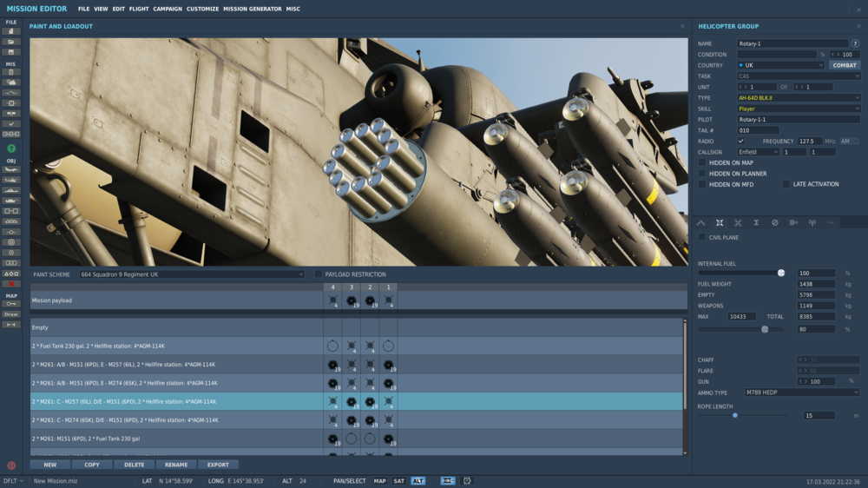Viewport: 868px width, 488px height.
Task: Open the AM modulation dropdown
Action: [x=849, y=142]
